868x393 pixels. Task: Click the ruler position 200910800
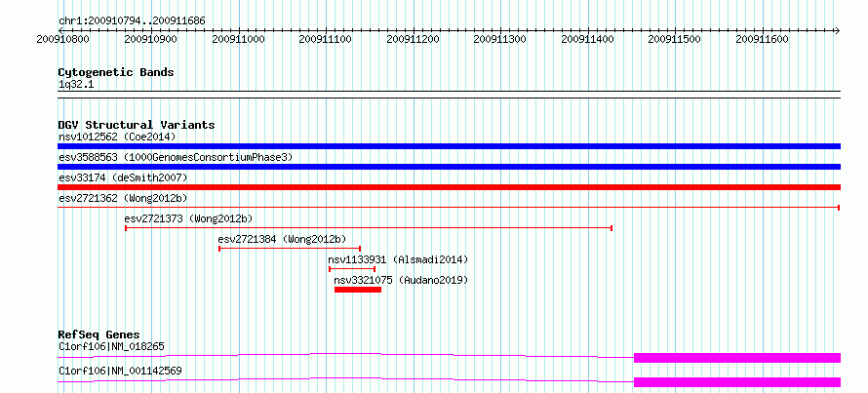pos(63,39)
